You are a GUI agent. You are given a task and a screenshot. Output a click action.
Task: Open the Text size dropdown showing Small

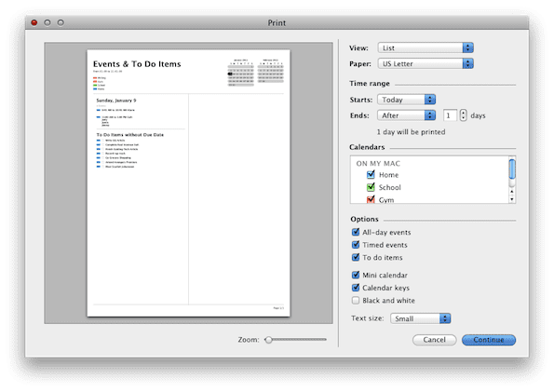[421, 318]
